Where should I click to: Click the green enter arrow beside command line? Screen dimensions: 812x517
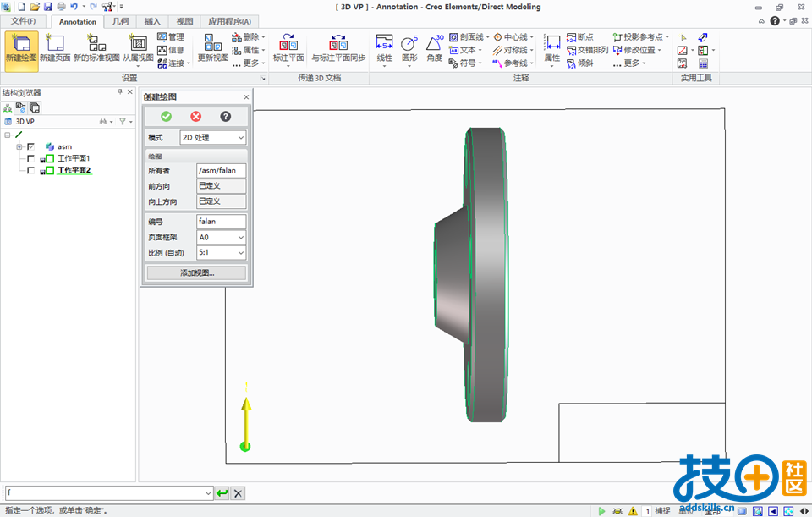click(x=222, y=493)
